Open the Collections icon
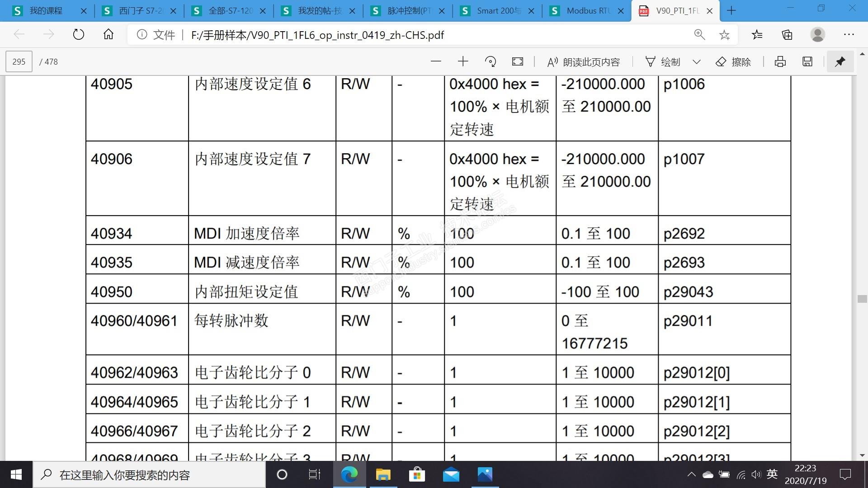 (x=787, y=35)
